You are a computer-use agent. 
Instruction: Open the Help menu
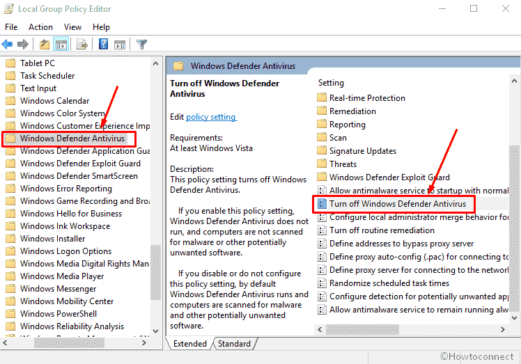101,27
